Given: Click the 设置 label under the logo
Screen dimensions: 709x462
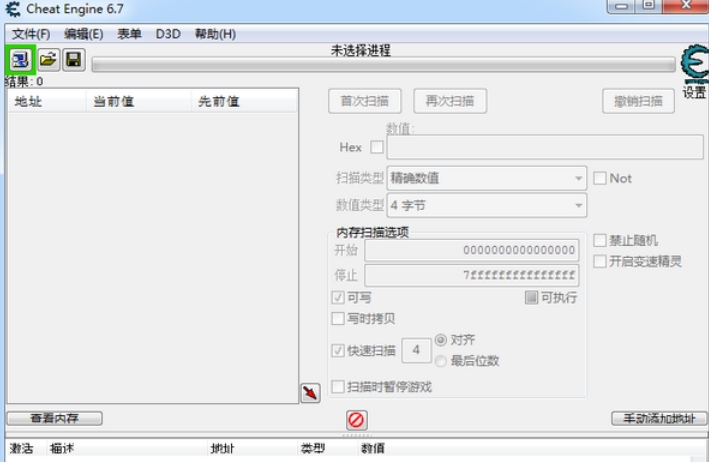Looking at the screenshot, I should click(x=694, y=92).
